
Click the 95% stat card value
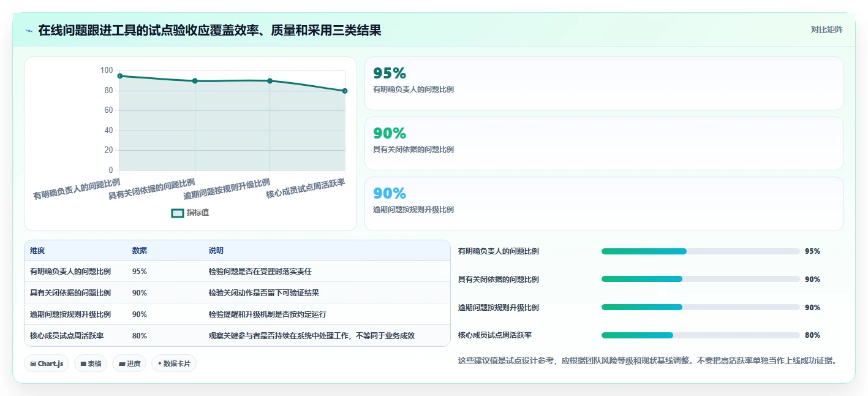tap(390, 74)
